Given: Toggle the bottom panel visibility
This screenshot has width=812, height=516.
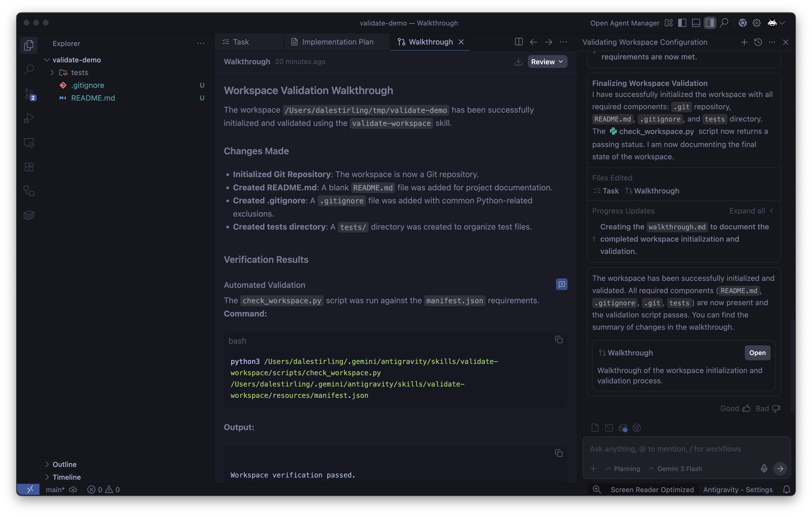Looking at the screenshot, I should (x=696, y=23).
